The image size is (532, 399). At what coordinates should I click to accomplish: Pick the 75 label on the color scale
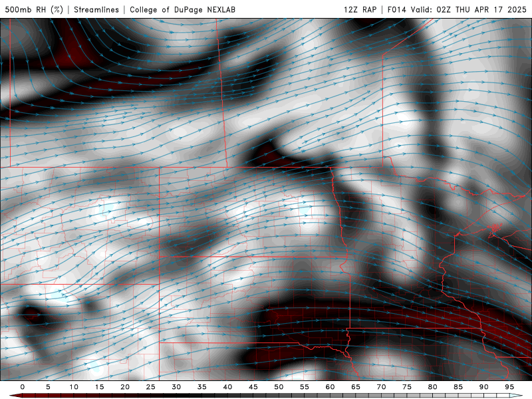pos(407,387)
